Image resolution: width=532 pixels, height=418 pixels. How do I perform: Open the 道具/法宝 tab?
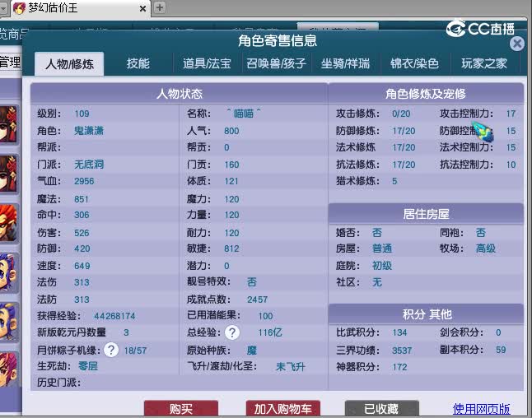pos(207,63)
